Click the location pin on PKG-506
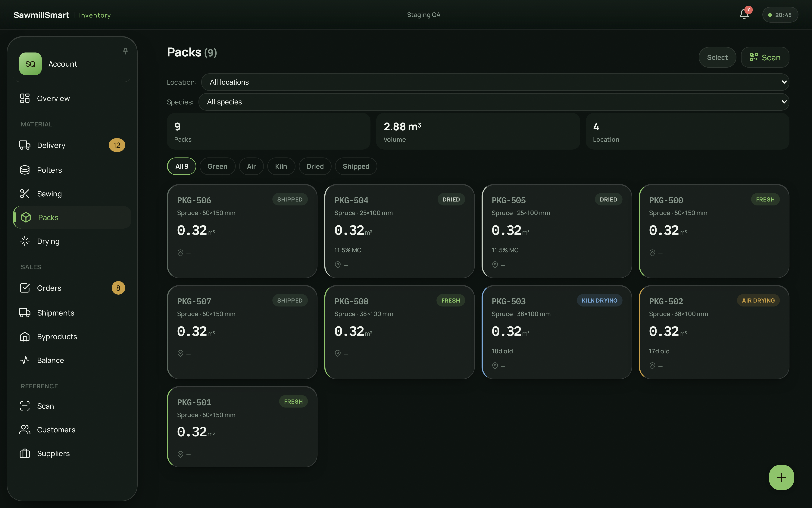 pyautogui.click(x=180, y=253)
